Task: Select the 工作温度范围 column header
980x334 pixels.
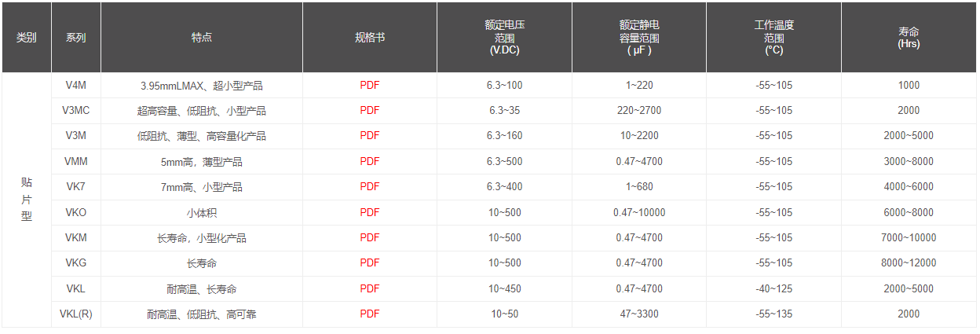Action: coord(773,38)
